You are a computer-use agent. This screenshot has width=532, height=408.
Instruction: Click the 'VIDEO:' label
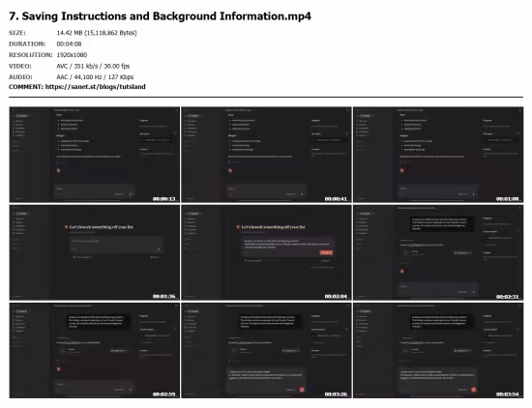click(x=20, y=66)
